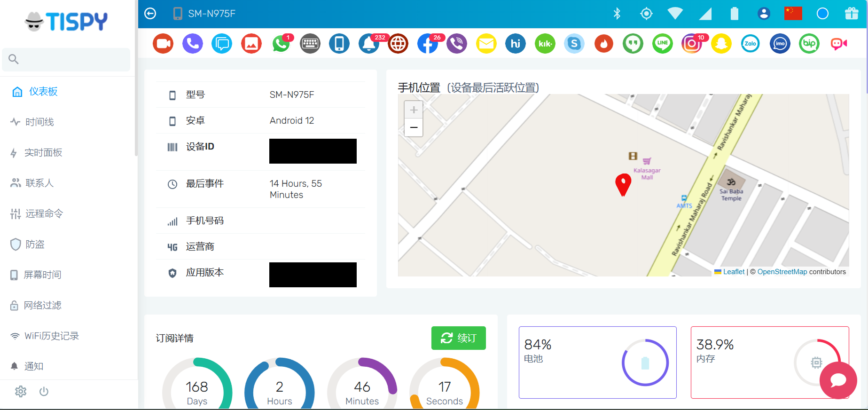868x410 pixels.
Task: Open the browser history globe icon
Action: [x=398, y=44]
